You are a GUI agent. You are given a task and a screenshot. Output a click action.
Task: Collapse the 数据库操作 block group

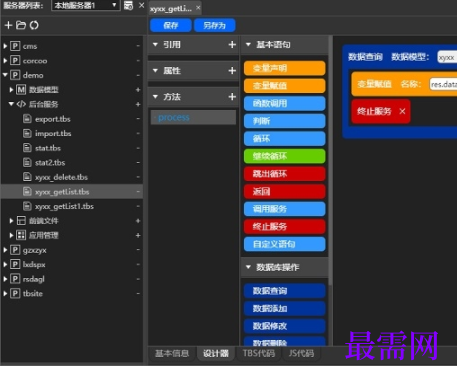tap(248, 267)
